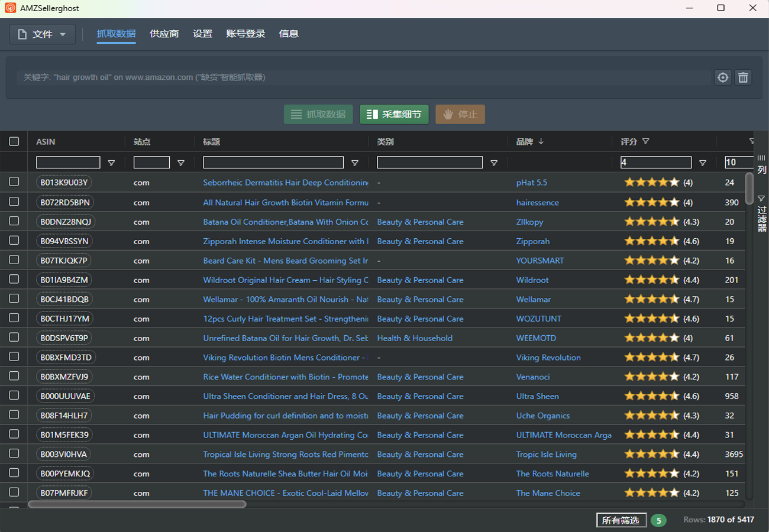
Task: Open the Wildroot brand link
Action: coord(532,280)
